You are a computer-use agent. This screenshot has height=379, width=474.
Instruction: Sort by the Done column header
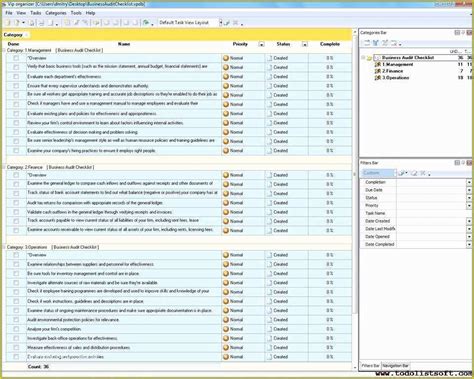[13, 44]
